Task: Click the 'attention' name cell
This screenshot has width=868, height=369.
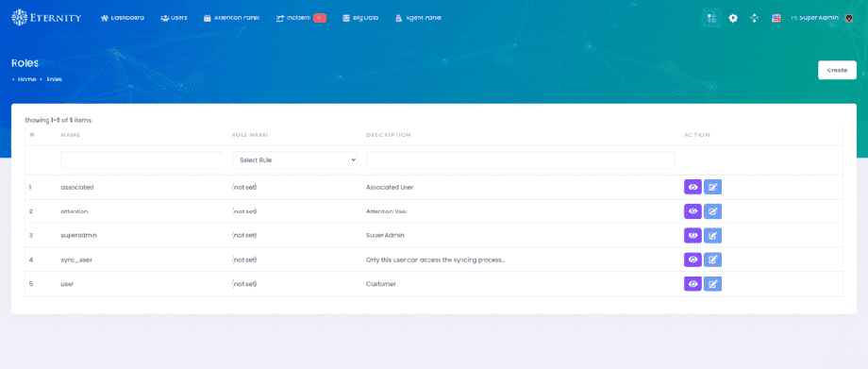Action: point(75,211)
